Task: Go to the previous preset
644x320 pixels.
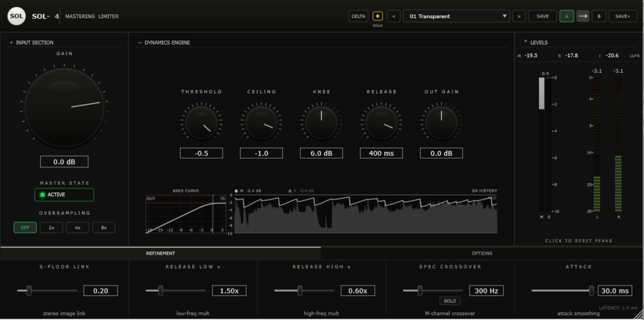Action: pyautogui.click(x=394, y=16)
